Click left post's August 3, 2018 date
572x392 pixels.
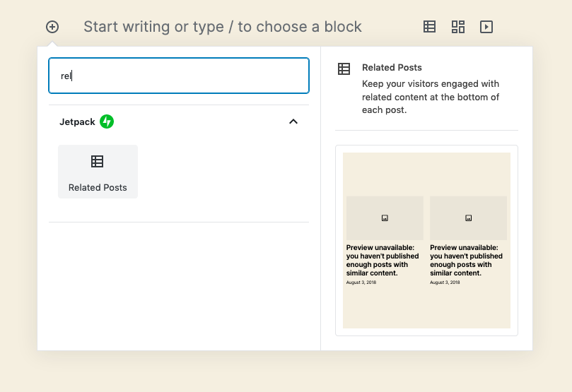point(361,283)
